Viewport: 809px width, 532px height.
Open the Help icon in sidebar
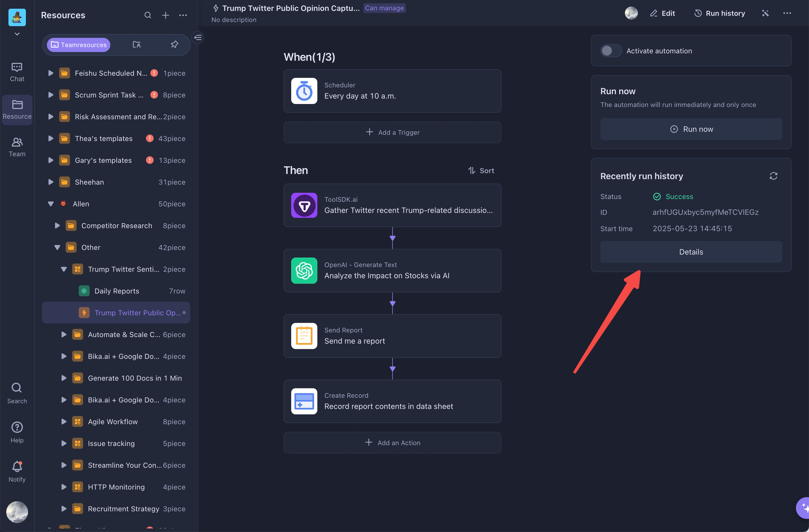(17, 432)
